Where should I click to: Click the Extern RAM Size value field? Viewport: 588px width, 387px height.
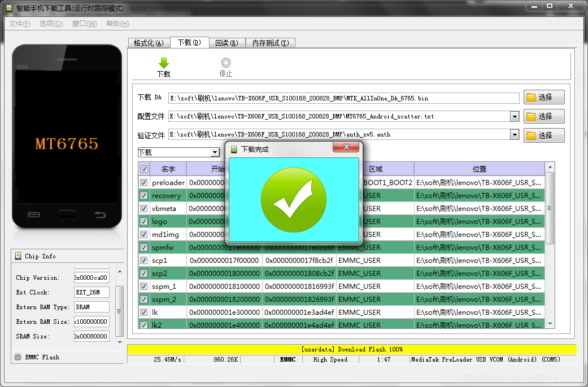(92, 322)
